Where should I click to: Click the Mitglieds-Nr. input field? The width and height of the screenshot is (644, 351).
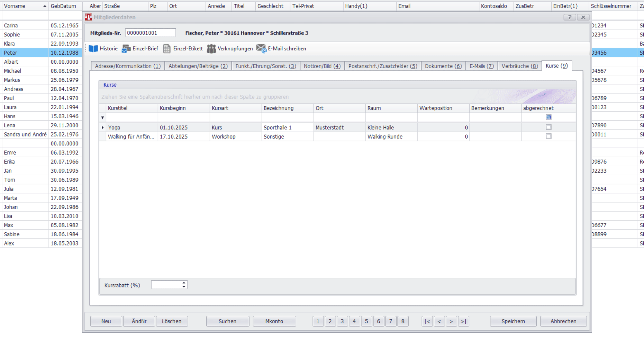pyautogui.click(x=150, y=33)
